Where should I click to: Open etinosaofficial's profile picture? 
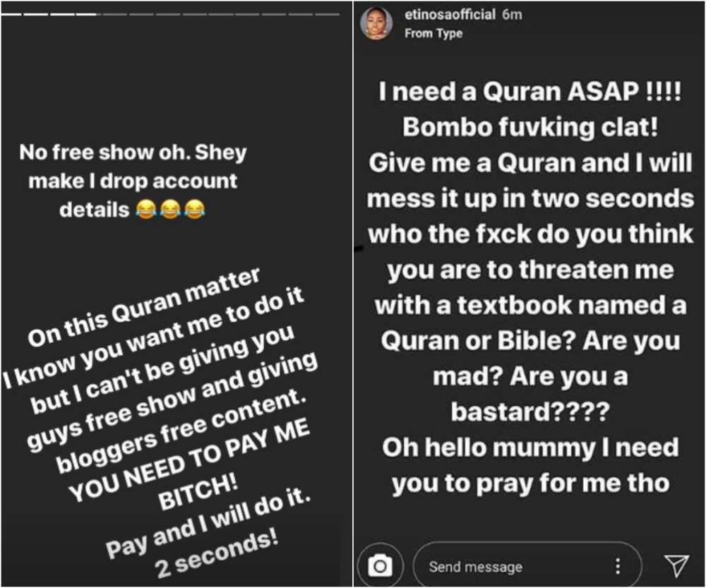pyautogui.click(x=377, y=23)
